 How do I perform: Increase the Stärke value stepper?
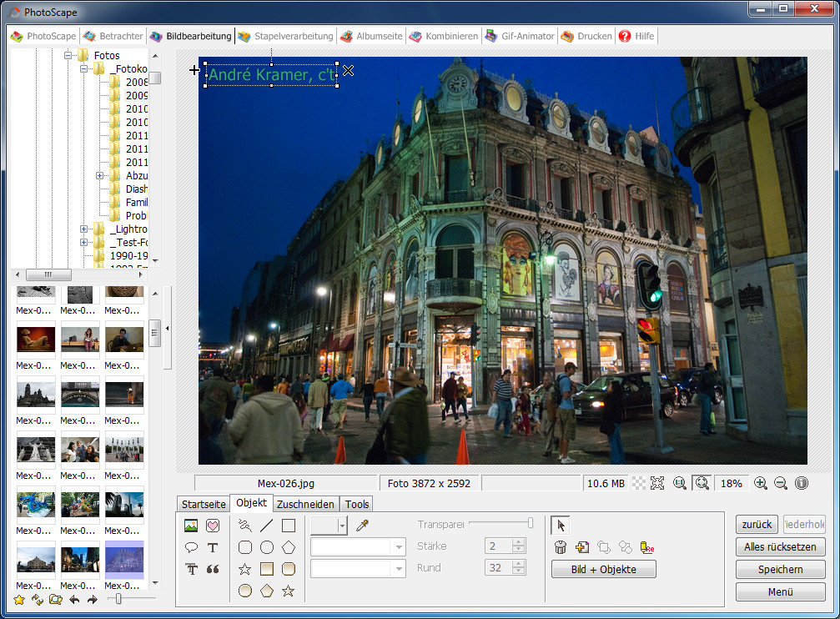click(x=518, y=542)
